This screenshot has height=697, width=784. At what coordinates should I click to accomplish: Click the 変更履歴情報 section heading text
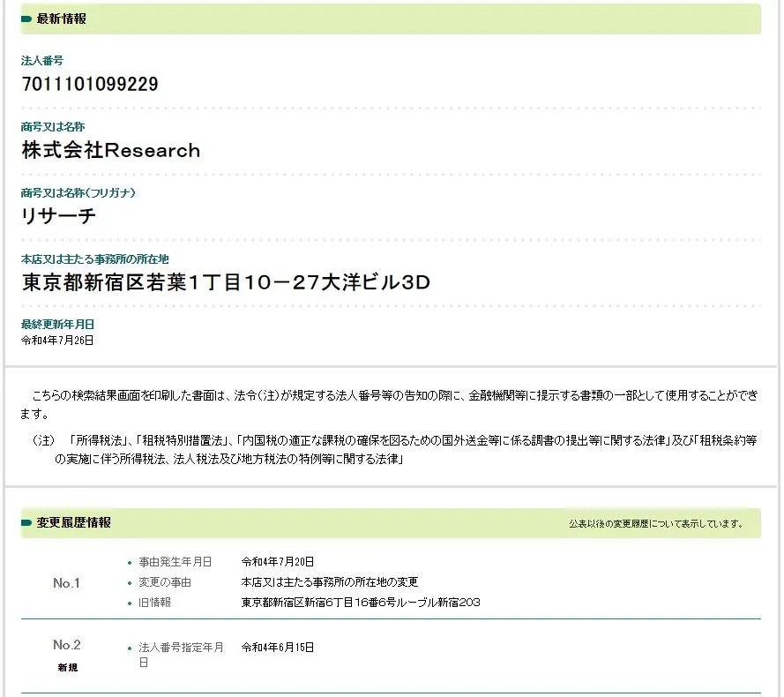pyautogui.click(x=74, y=523)
